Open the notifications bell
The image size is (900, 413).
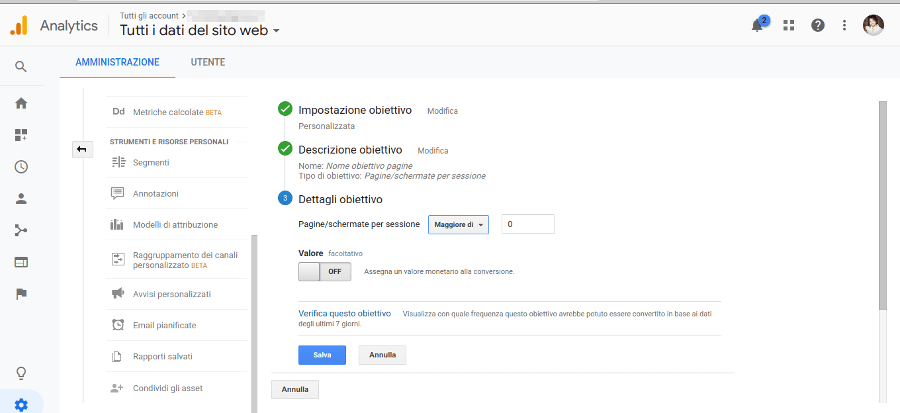757,25
